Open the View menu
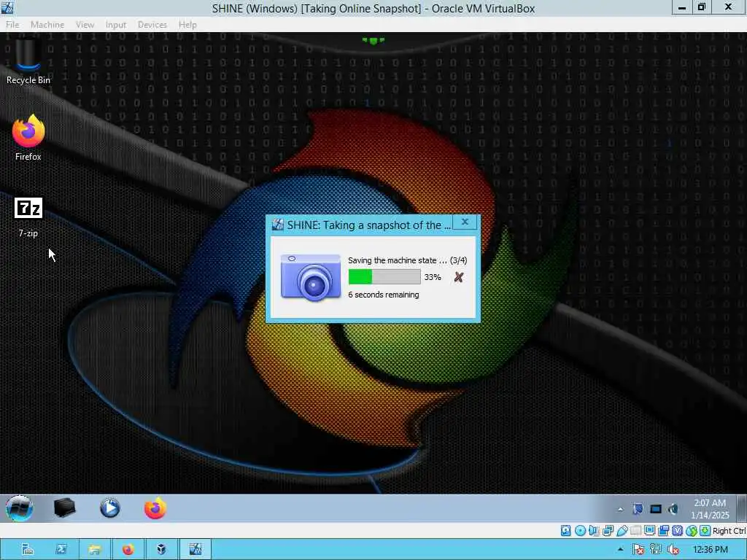 85,25
